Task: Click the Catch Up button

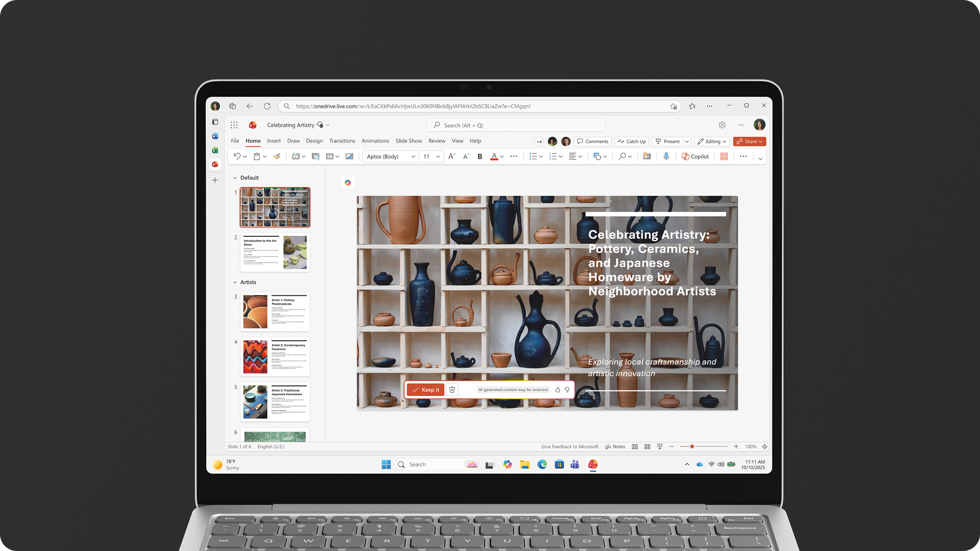Action: click(631, 141)
